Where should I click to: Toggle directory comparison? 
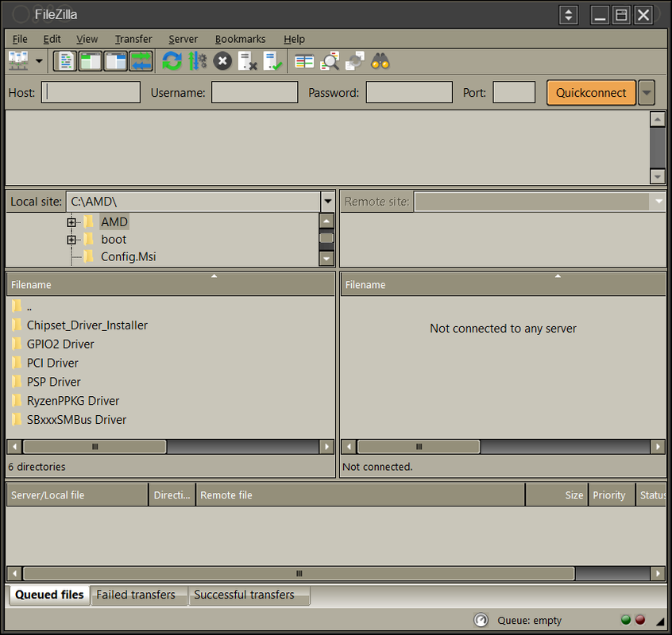tap(330, 61)
